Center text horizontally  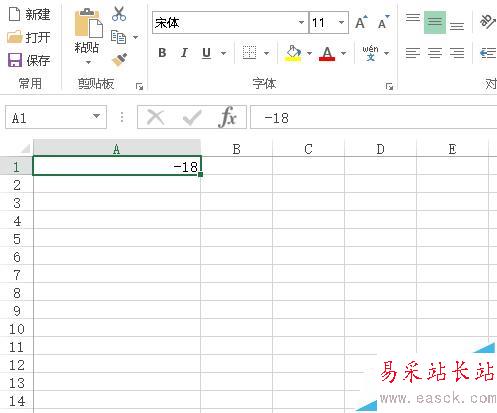tap(435, 53)
